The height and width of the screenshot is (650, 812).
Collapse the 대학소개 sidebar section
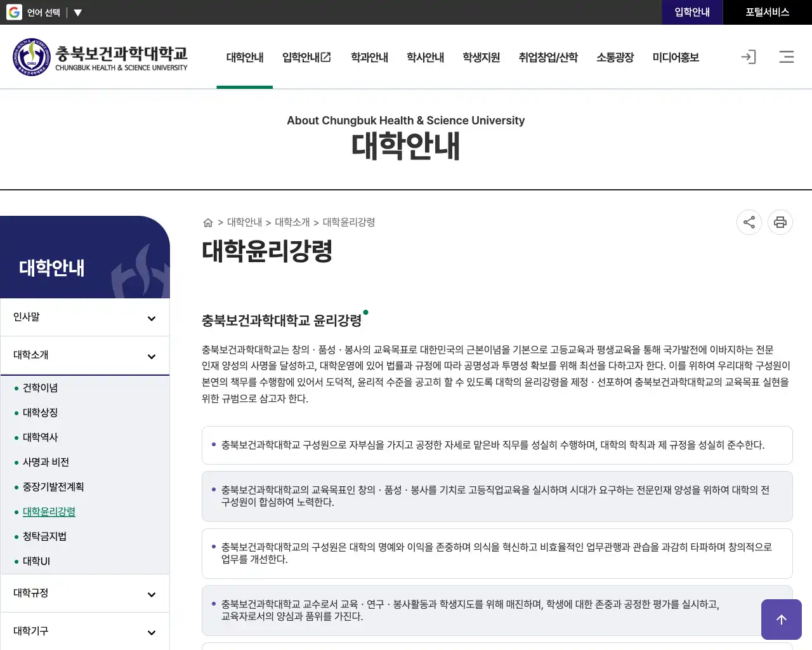point(85,355)
